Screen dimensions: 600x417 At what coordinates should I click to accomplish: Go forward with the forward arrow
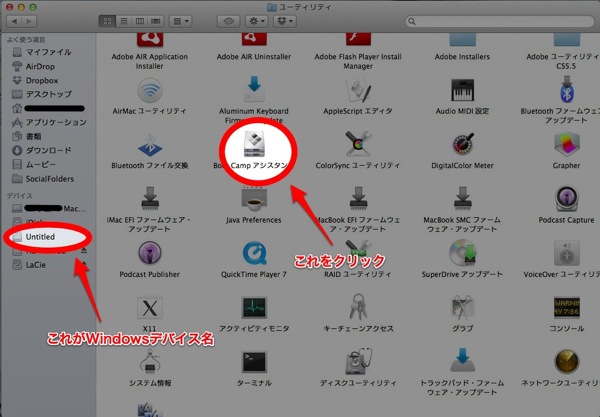29,21
